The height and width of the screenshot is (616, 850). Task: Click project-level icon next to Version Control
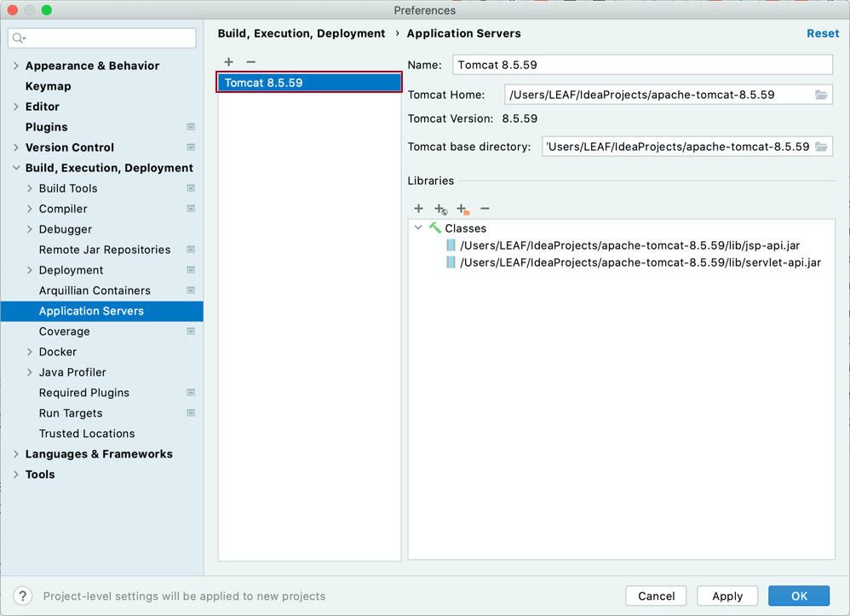191,147
